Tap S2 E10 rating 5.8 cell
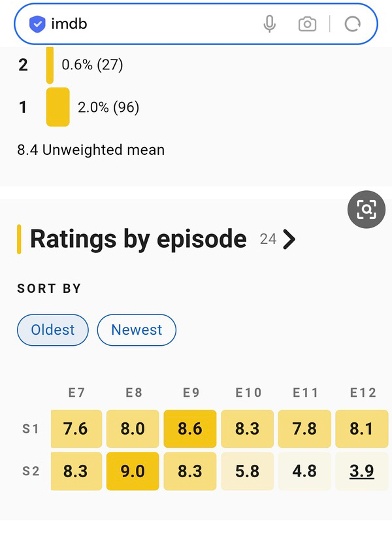The height and width of the screenshot is (555, 392). coord(248,471)
